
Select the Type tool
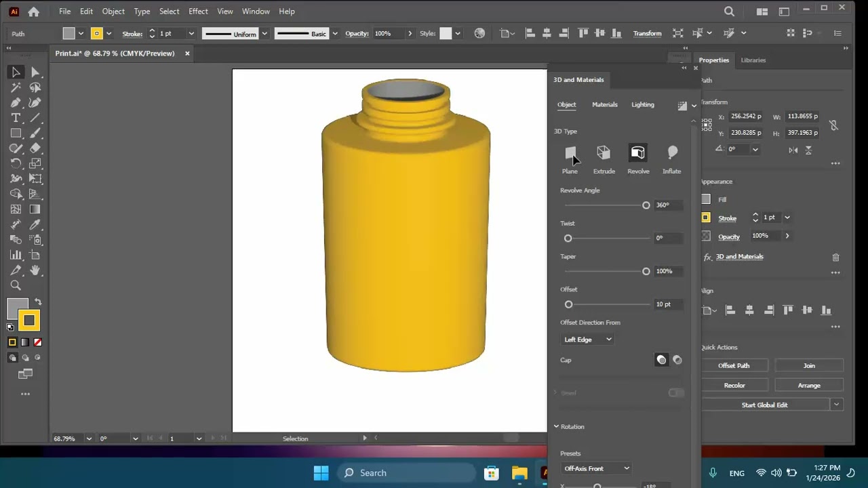(16, 118)
